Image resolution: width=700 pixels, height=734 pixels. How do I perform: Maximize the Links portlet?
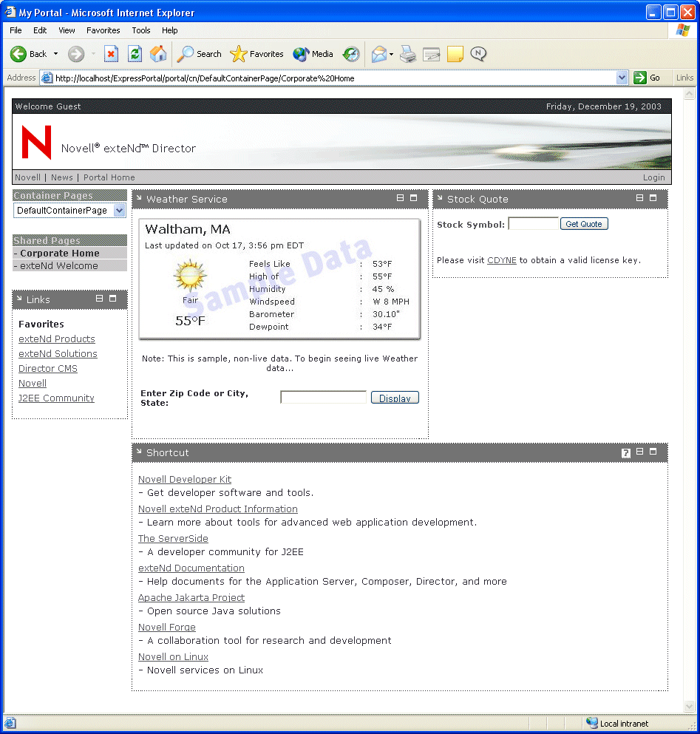112,298
